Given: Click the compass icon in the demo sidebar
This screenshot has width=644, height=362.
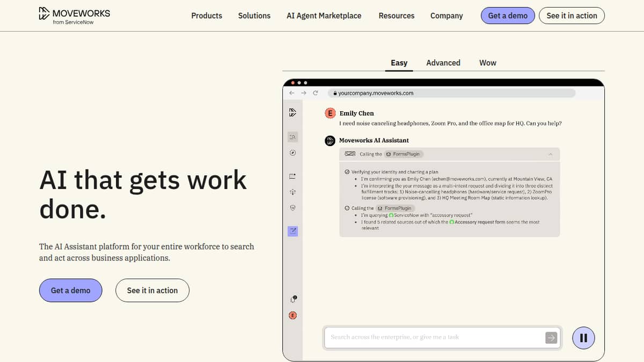Looking at the screenshot, I should pos(292,153).
